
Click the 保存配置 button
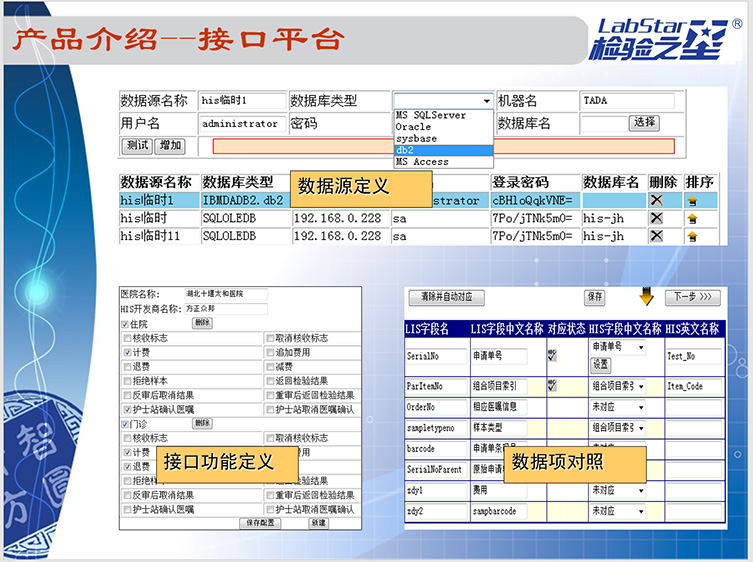[260, 523]
